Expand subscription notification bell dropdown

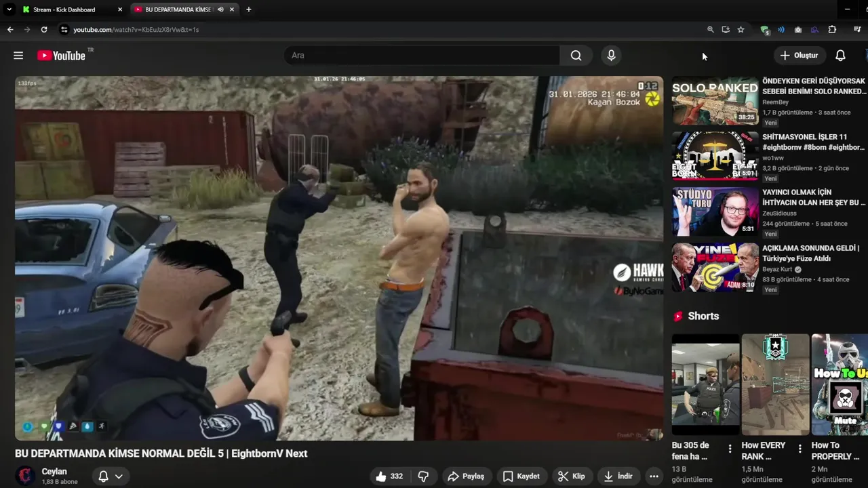click(111, 476)
